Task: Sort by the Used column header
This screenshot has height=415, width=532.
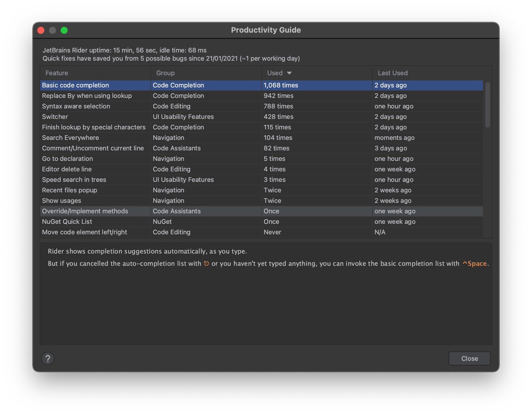Action: 317,73
